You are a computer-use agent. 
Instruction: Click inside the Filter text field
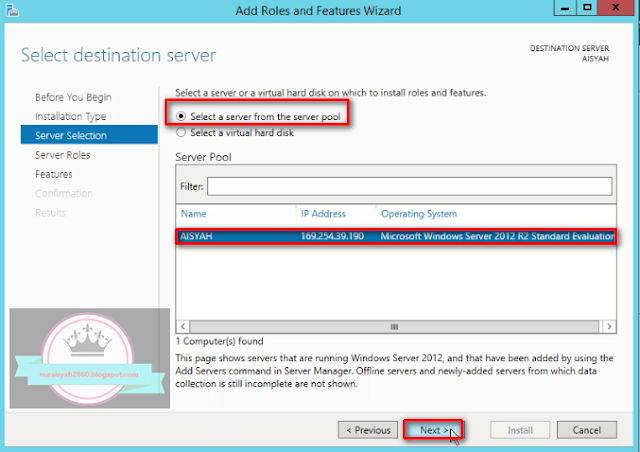pos(409,186)
